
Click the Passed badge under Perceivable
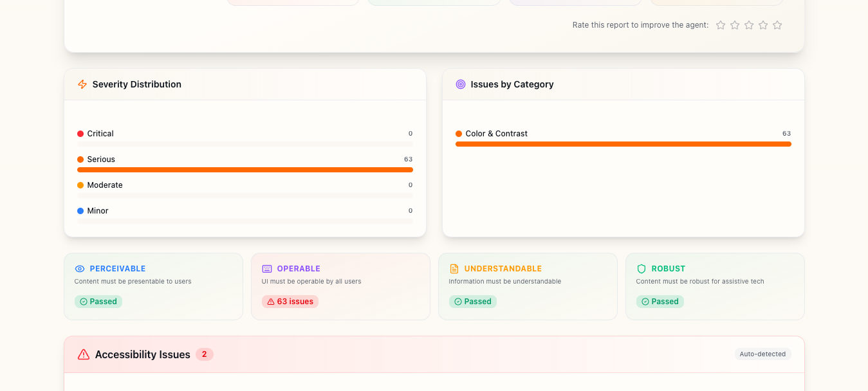(x=98, y=302)
